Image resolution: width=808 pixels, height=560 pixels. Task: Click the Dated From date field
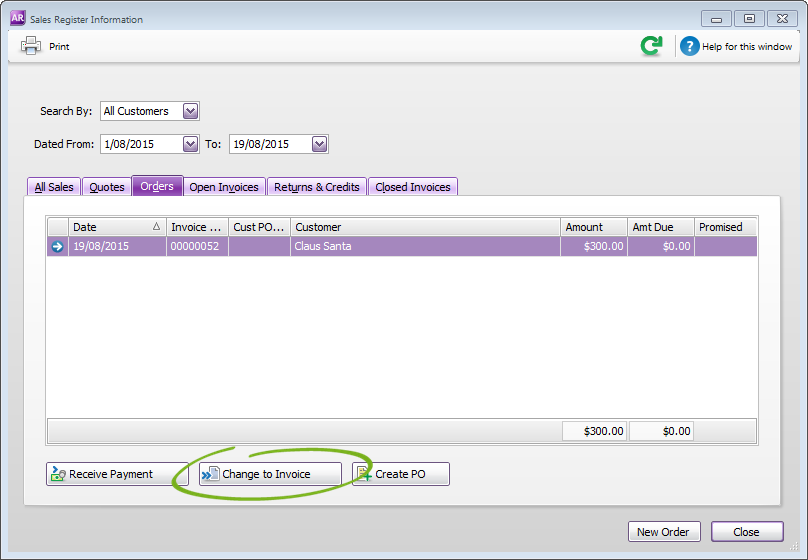140,144
